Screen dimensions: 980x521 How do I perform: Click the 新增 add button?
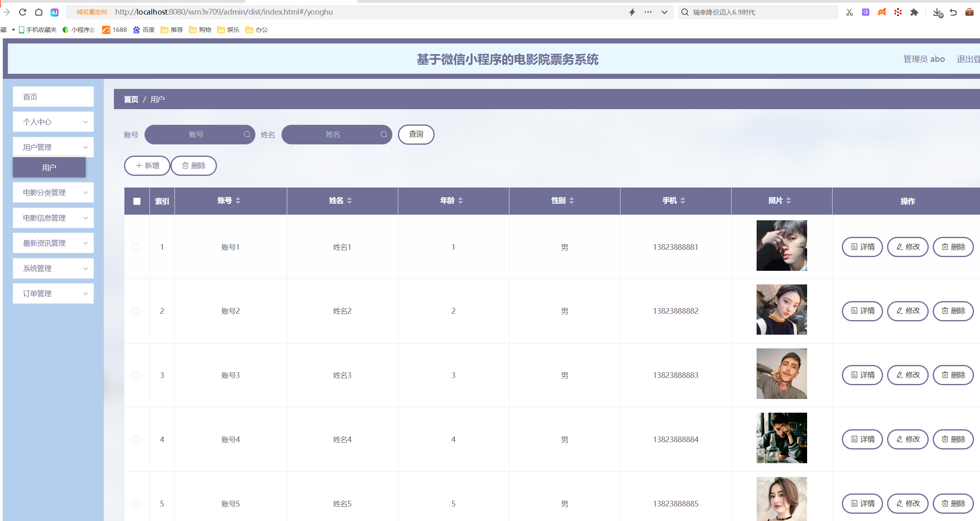click(x=147, y=166)
